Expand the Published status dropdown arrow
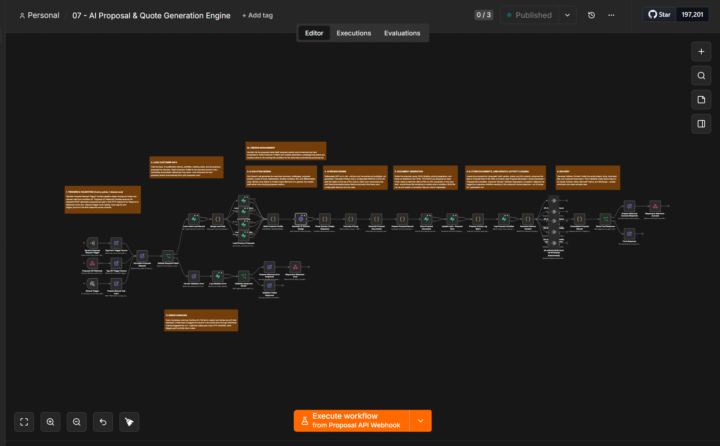This screenshot has height=446, width=720. [568, 15]
